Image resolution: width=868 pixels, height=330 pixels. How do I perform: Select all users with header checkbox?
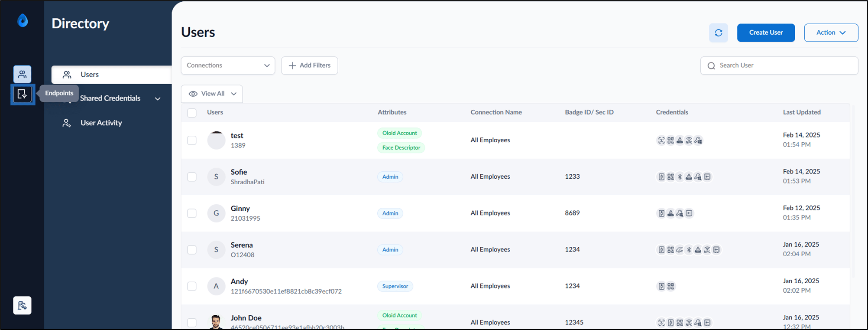pos(192,113)
